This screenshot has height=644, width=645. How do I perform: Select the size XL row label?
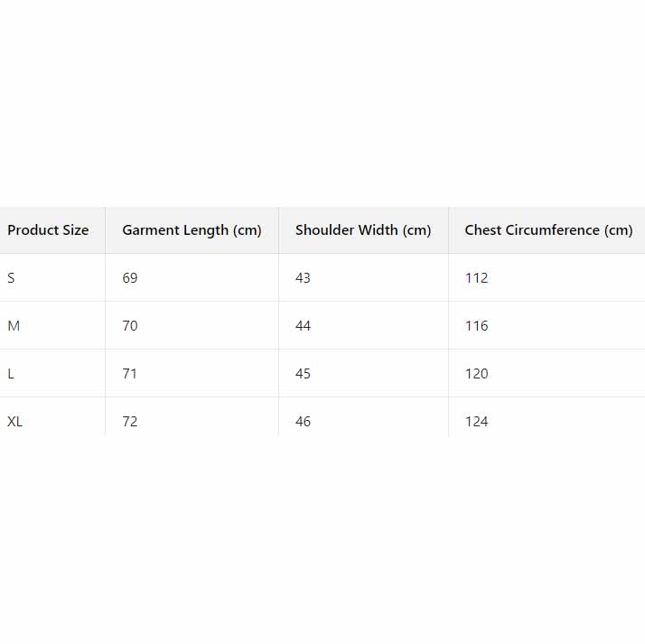[15, 422]
